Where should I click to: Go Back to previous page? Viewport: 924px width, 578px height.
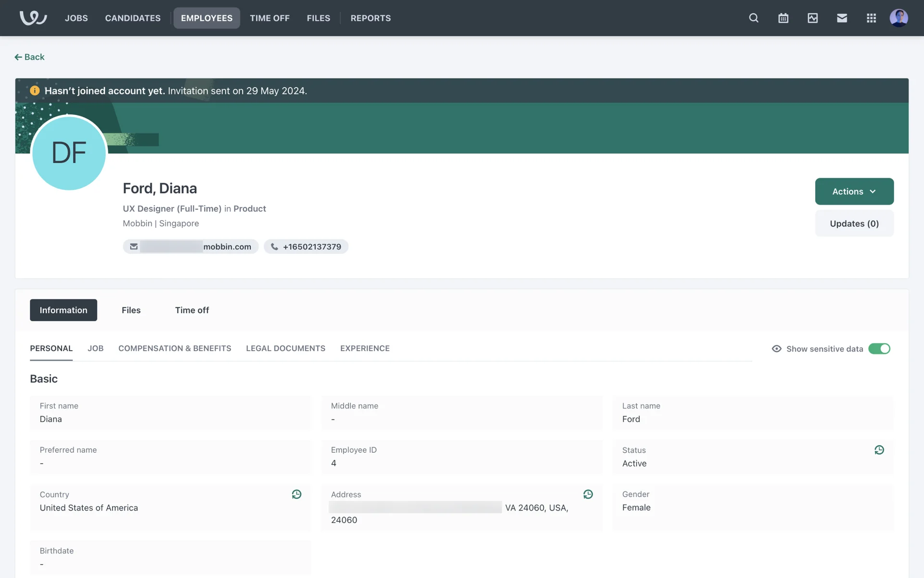30,57
